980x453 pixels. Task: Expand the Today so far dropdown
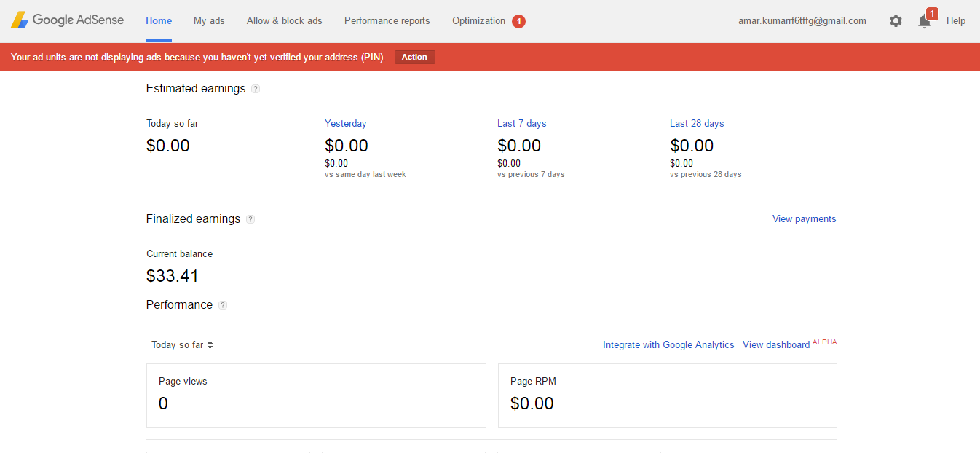click(182, 345)
